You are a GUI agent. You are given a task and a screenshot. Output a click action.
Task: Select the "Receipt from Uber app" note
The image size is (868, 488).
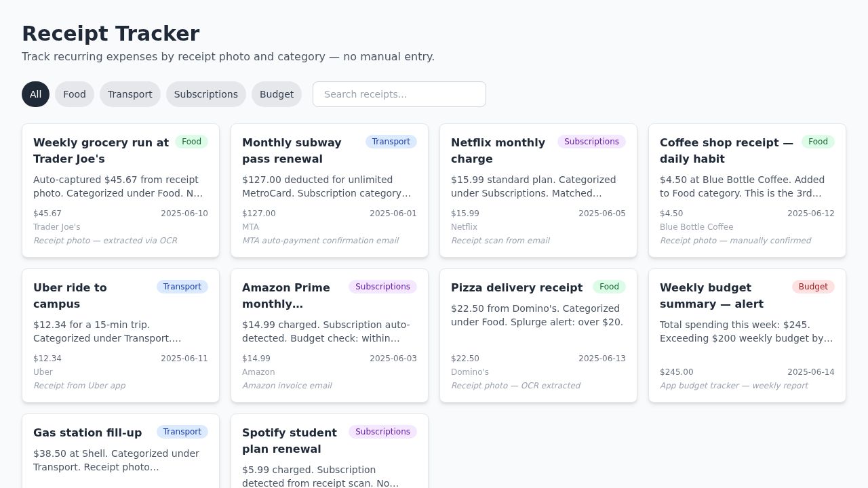79,386
